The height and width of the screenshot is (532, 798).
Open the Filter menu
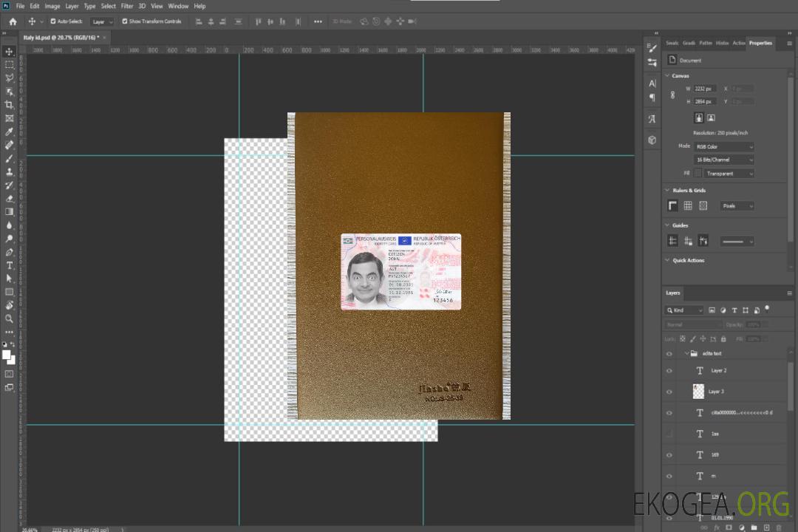127,6
